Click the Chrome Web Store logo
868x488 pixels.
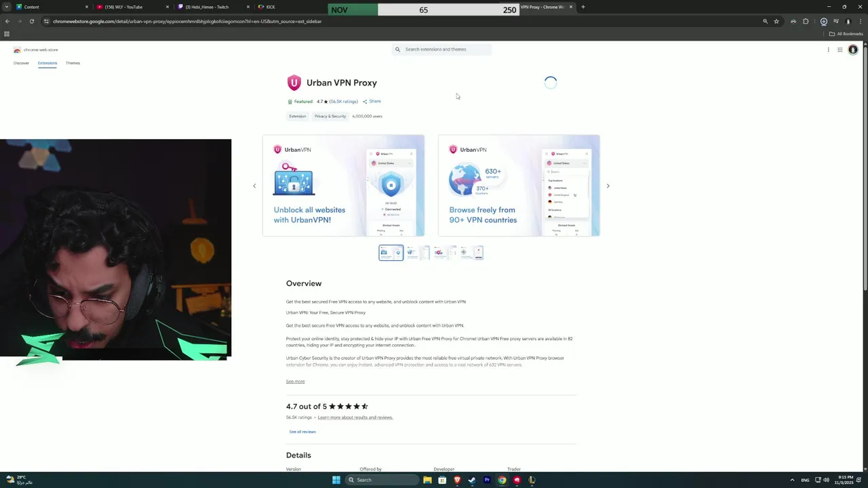pos(17,49)
